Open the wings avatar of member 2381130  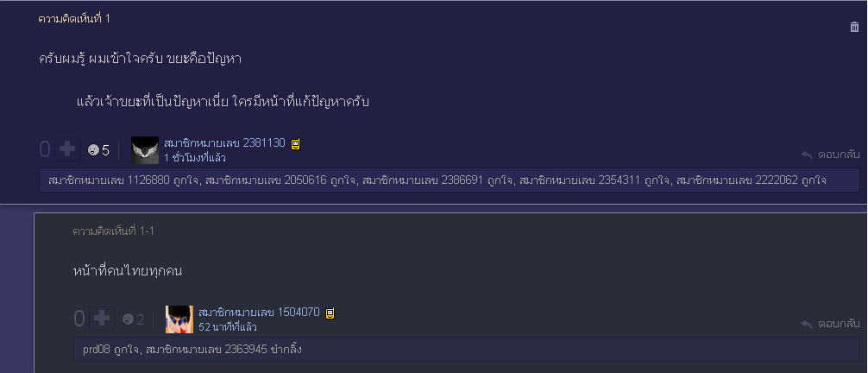click(x=145, y=150)
